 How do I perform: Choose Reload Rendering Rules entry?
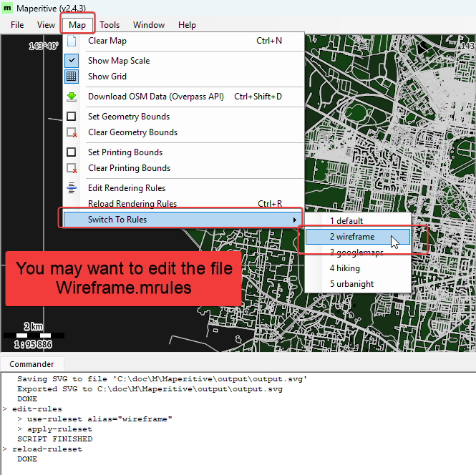[183, 204]
